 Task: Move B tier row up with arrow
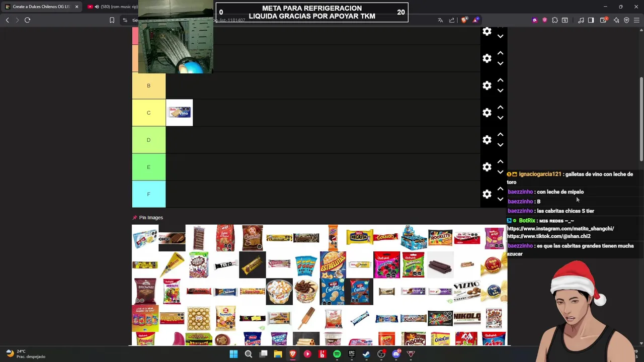[x=500, y=80]
